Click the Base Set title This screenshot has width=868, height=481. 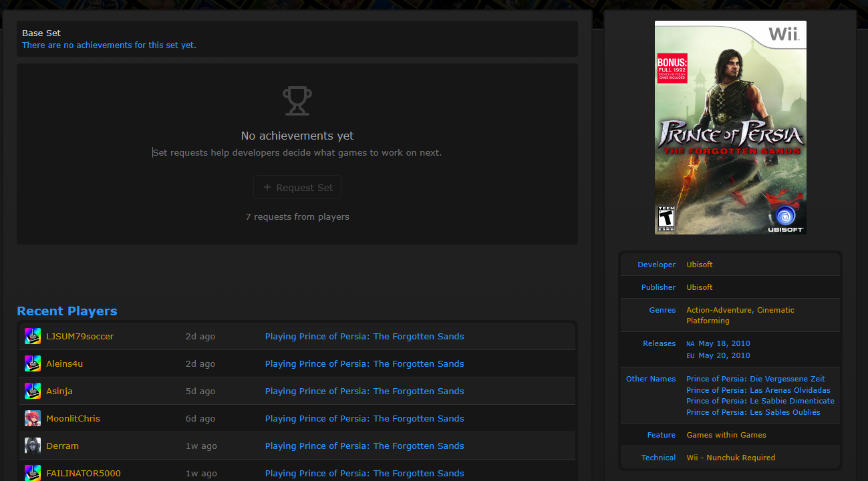click(41, 33)
